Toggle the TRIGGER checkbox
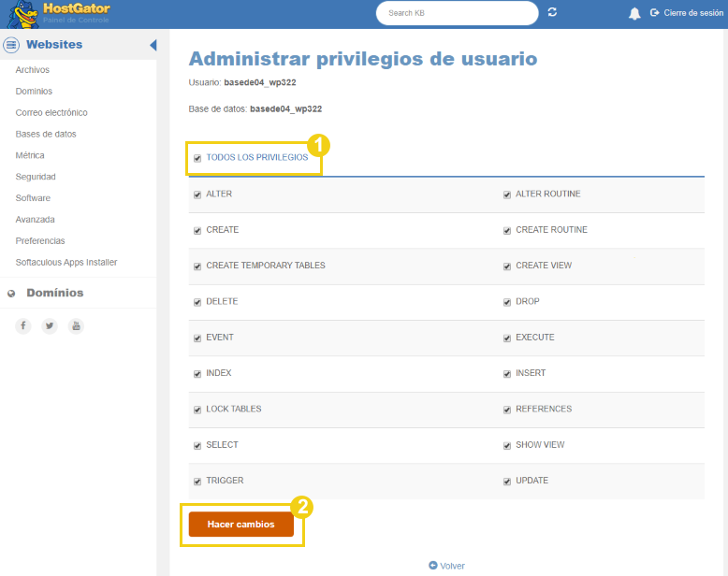The height and width of the screenshot is (576, 728). click(x=197, y=482)
